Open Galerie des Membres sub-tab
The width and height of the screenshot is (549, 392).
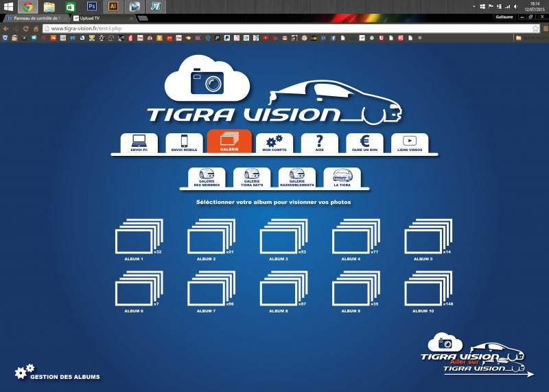(x=207, y=177)
